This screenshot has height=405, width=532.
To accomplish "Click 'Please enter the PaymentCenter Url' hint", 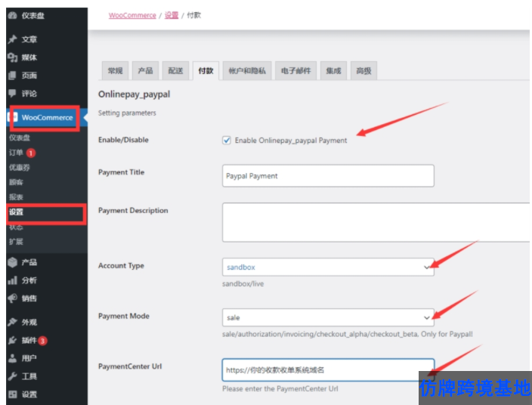I will click(280, 388).
